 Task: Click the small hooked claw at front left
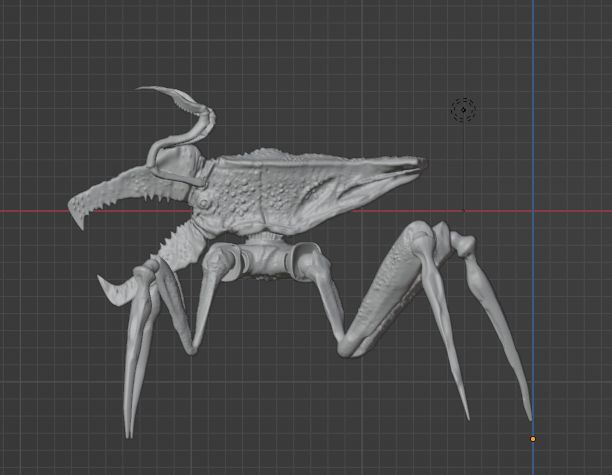(108, 291)
